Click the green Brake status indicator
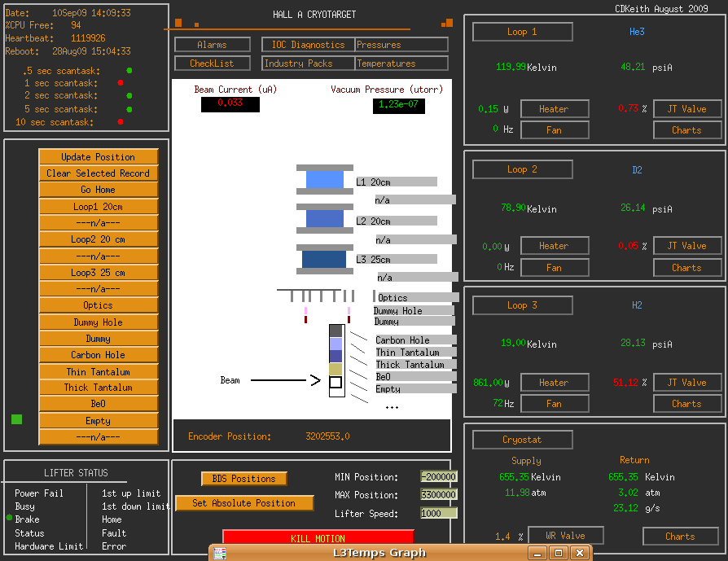Screen dimensions: 728x561 (x=9, y=517)
